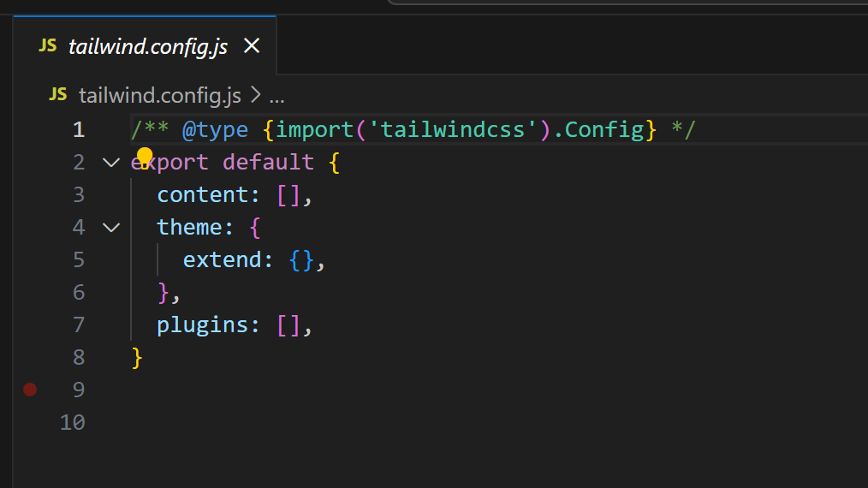Click line number 10 in the gutter
This screenshot has width=868, height=488.
coord(73,423)
